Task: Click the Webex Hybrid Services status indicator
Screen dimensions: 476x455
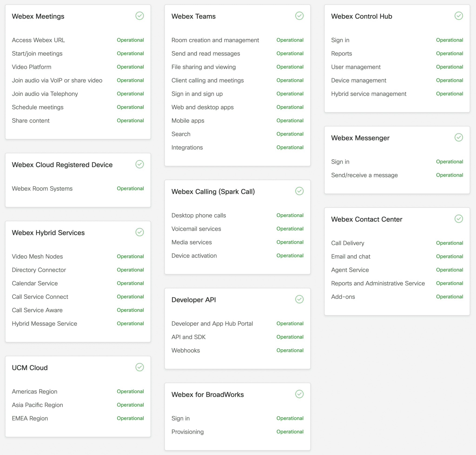Action: [139, 232]
